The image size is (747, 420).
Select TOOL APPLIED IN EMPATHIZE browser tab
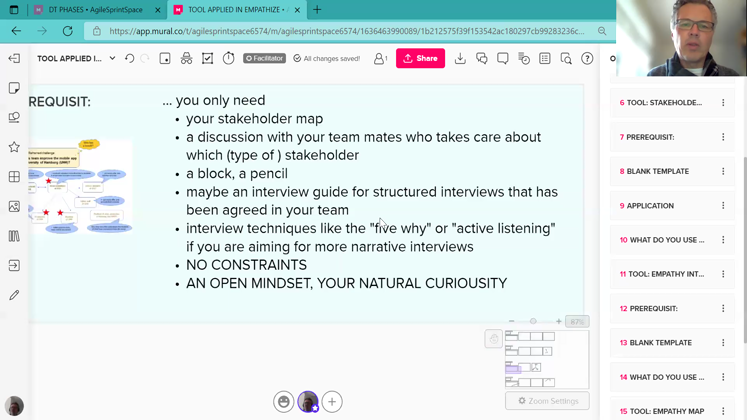click(x=237, y=10)
